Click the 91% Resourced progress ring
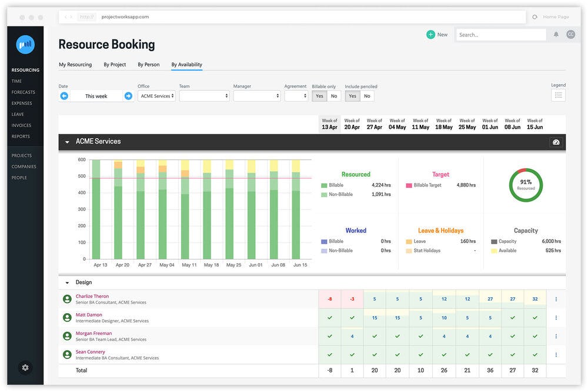Image resolution: width=588 pixels, height=392 pixels. 525,184
